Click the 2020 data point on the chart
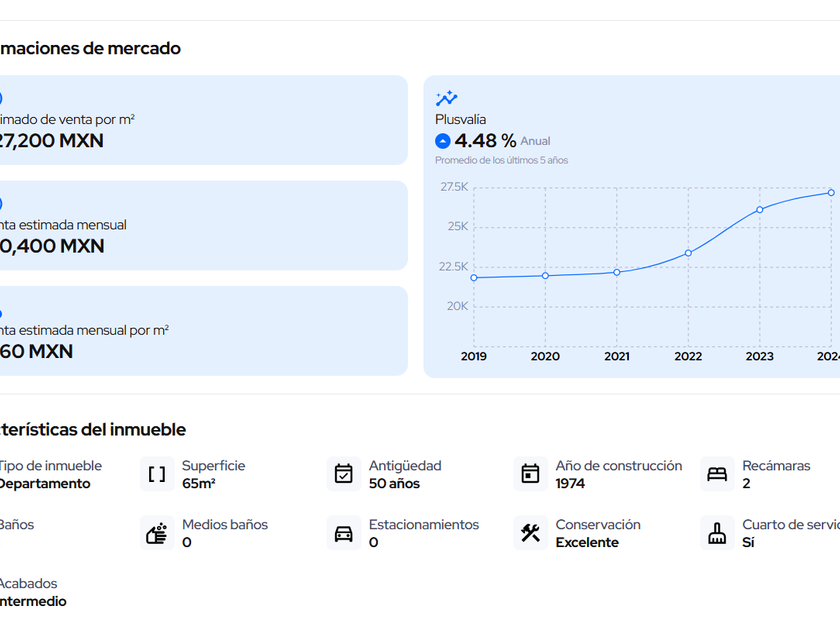Viewport: 840px width, 630px height. point(545,275)
